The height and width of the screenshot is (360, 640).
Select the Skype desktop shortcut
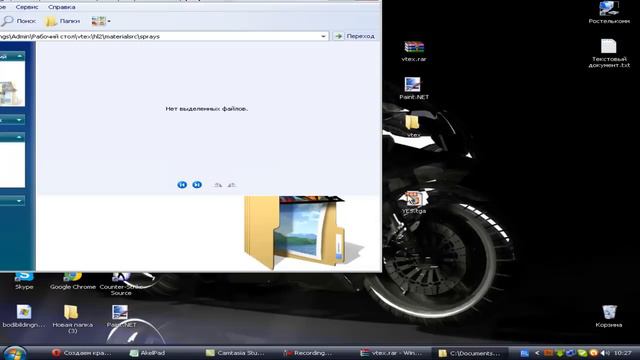tap(24, 281)
